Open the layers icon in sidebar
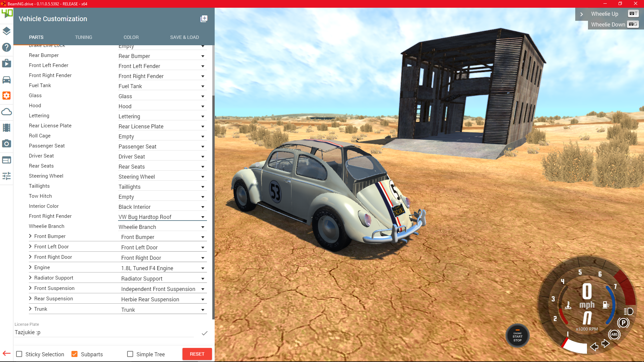The width and height of the screenshot is (644, 362). pos(6,31)
